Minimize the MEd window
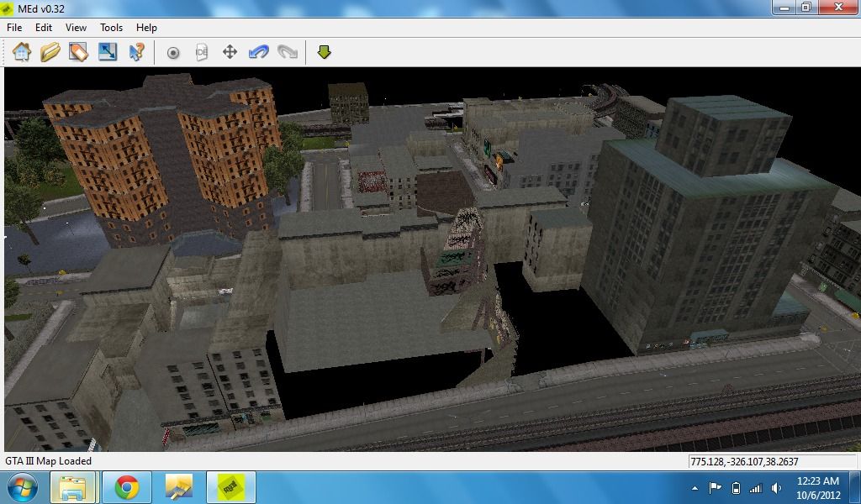The height and width of the screenshot is (504, 861). coord(784,7)
